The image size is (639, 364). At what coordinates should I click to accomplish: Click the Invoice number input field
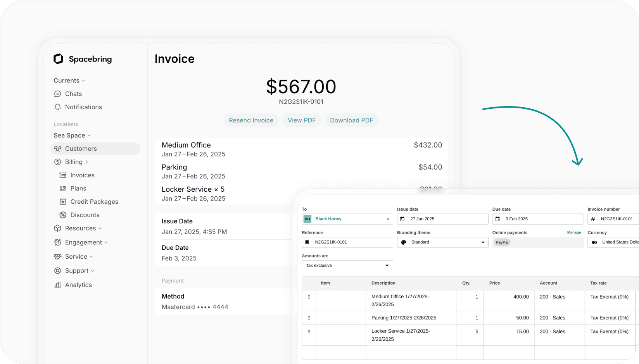point(613,219)
